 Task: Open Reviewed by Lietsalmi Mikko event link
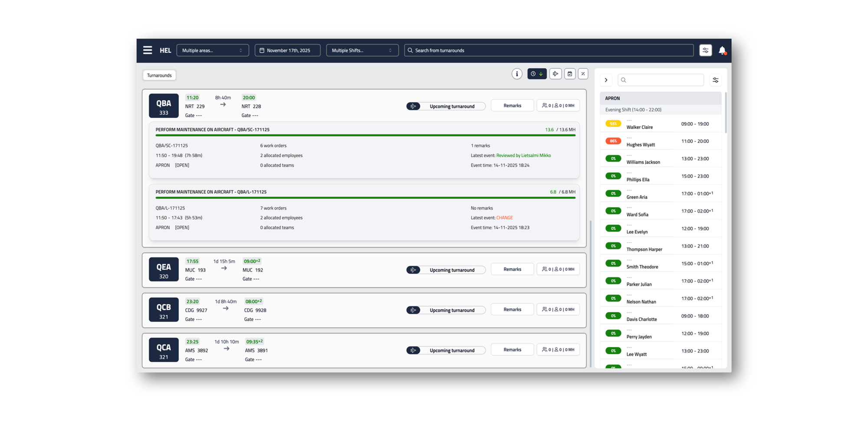[x=523, y=155]
